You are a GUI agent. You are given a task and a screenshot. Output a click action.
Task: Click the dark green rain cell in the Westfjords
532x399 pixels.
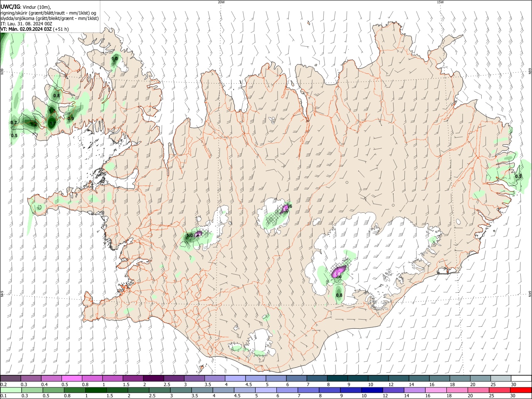click(x=52, y=123)
